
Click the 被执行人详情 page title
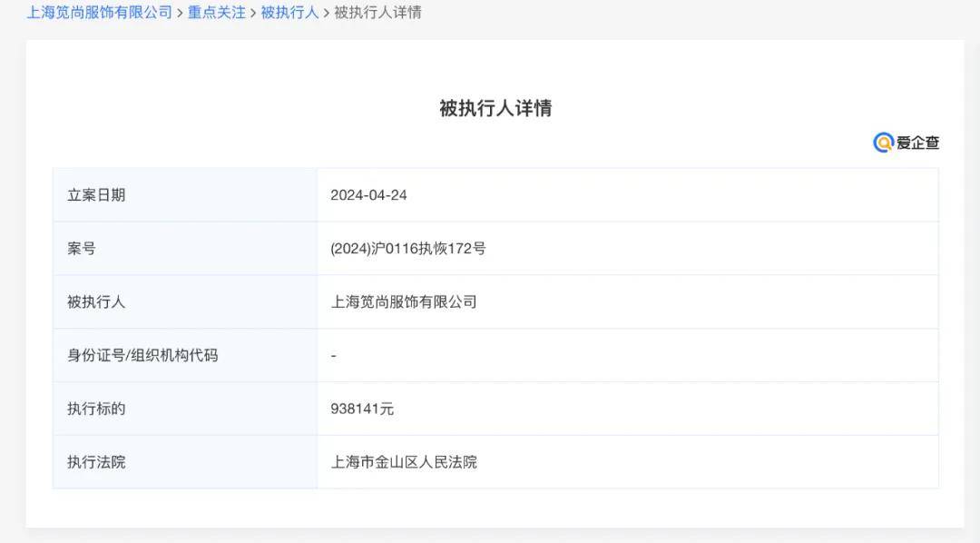point(495,107)
